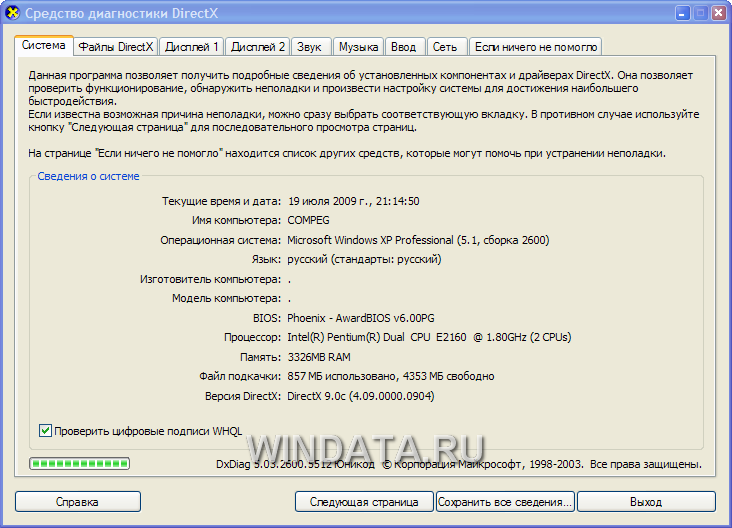This screenshot has height=528, width=732.
Task: Open the Если ничего не помогло tab
Action: (535, 47)
